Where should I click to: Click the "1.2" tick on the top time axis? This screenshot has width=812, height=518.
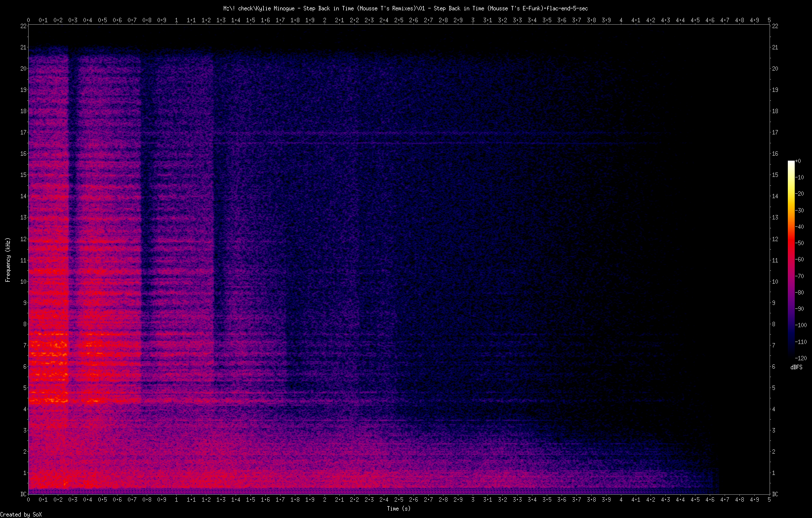[206, 20]
